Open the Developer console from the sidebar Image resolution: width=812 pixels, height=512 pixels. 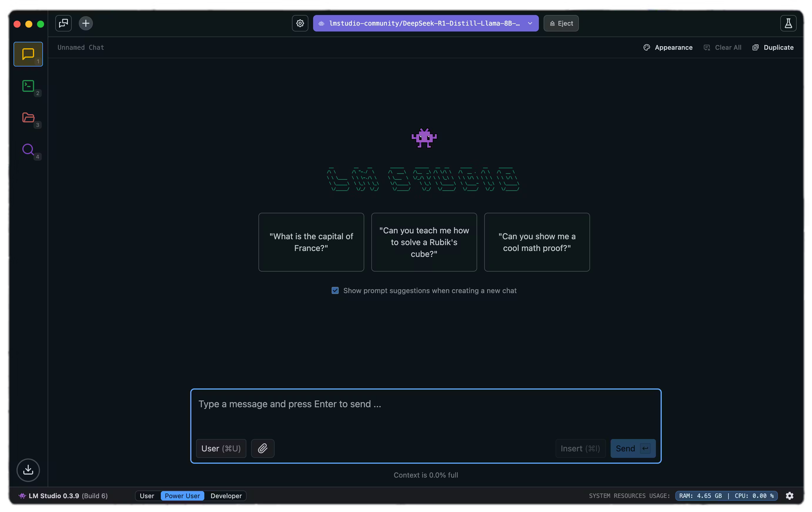click(28, 86)
